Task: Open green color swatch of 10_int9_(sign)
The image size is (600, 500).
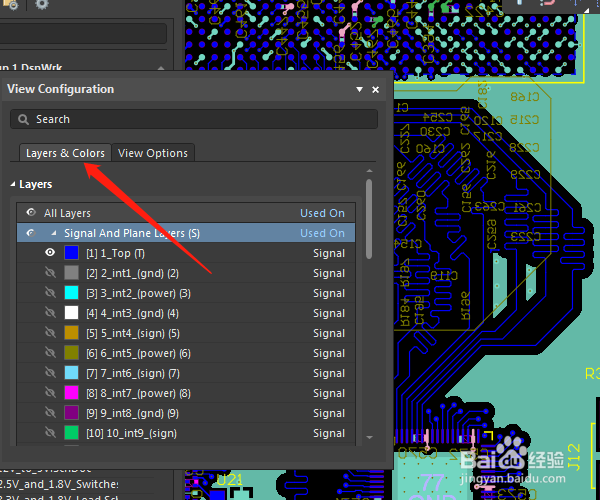Action: click(x=72, y=433)
